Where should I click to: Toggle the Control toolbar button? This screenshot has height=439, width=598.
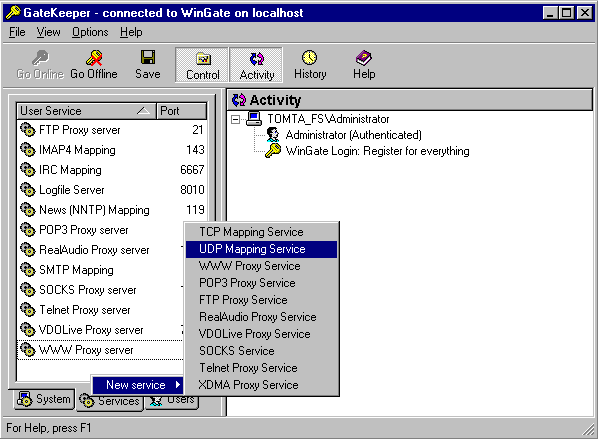(202, 65)
